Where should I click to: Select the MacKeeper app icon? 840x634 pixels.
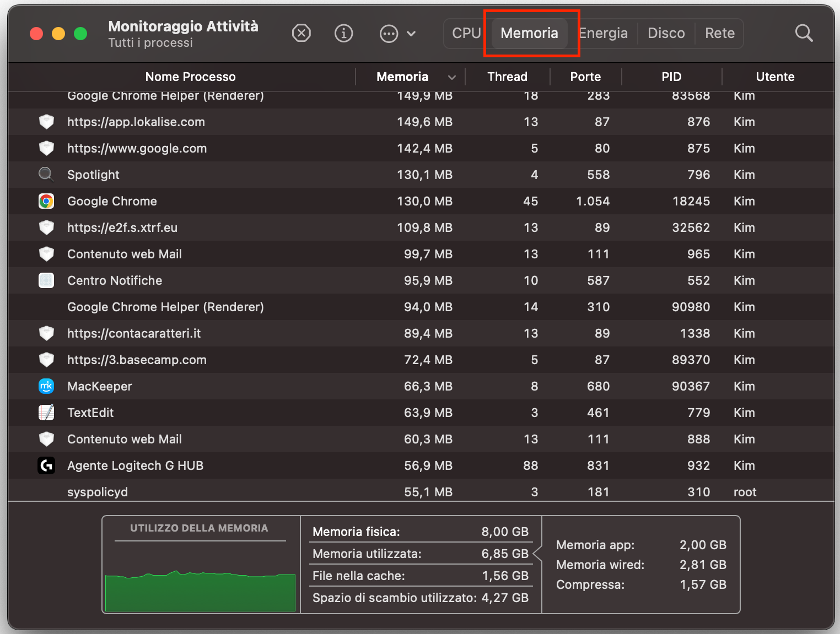coord(46,386)
